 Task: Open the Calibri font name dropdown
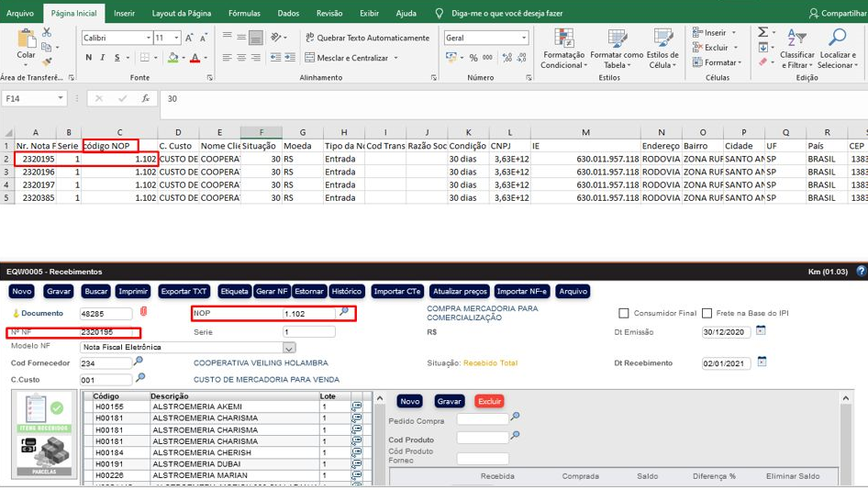[x=148, y=39]
